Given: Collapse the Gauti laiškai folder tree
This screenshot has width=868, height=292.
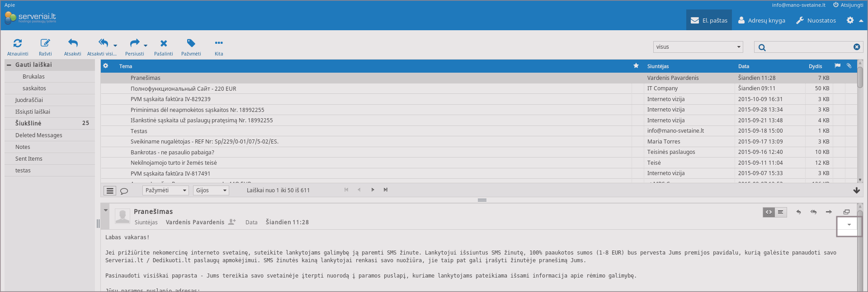Looking at the screenshot, I should pos(9,65).
